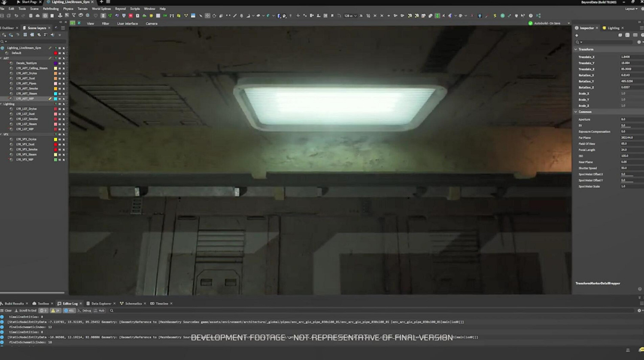Toggle warnings filter showing 24 in log
This screenshot has width=644, height=360.
[x=55, y=311]
